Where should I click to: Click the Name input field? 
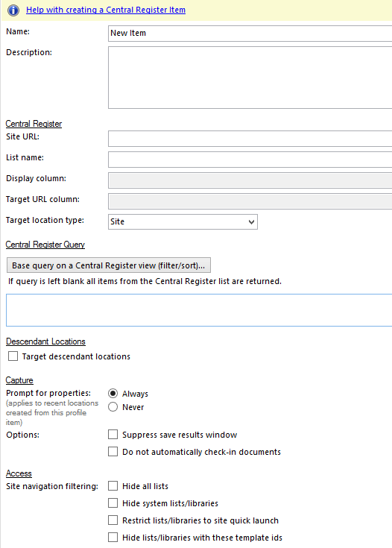(x=250, y=34)
